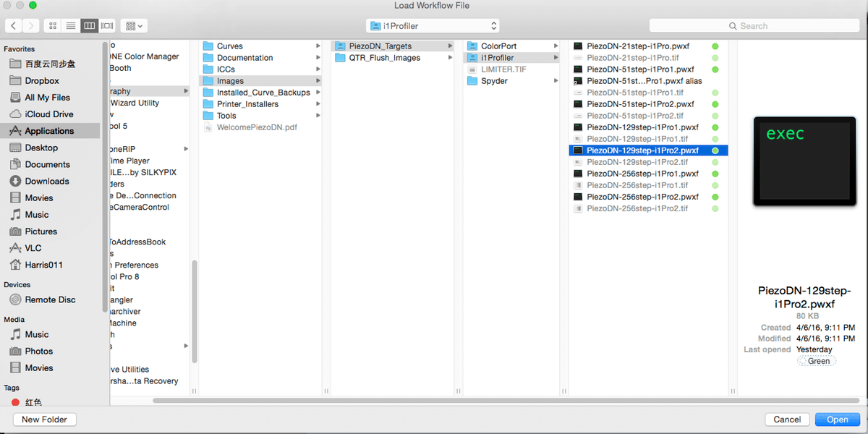Open the ICCs folder
This screenshot has height=434, width=868.
226,69
